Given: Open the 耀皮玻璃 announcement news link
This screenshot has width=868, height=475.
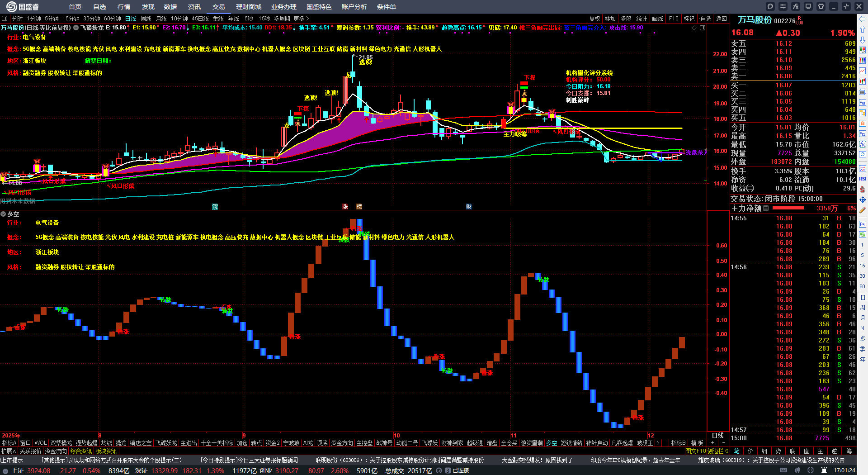Looking at the screenshot, I should click(771, 460).
